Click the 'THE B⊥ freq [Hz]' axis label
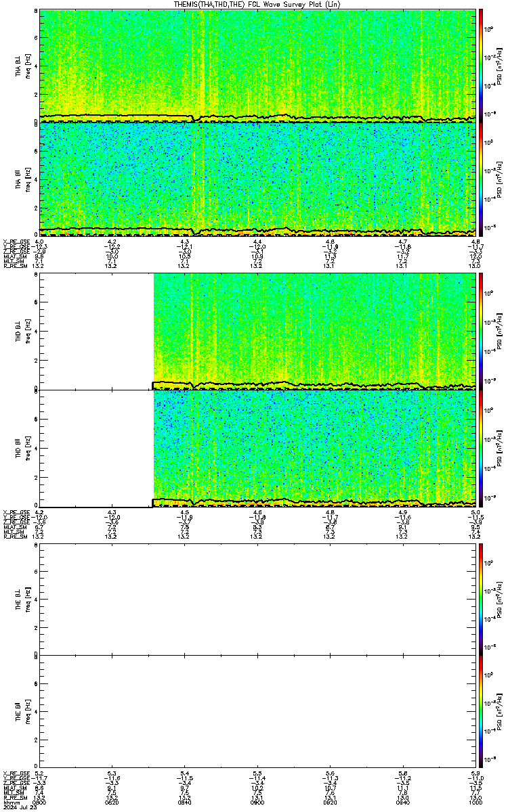The image size is (508, 812). tap(24, 599)
